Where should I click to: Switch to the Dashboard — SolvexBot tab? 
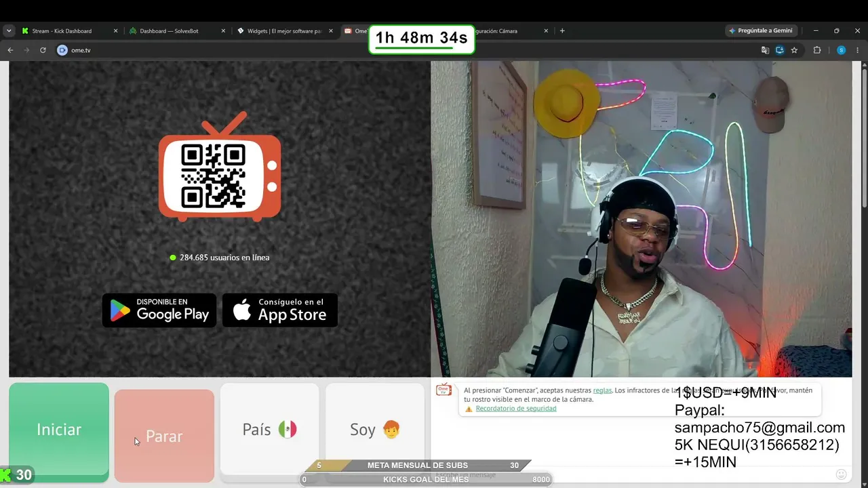[x=171, y=31]
